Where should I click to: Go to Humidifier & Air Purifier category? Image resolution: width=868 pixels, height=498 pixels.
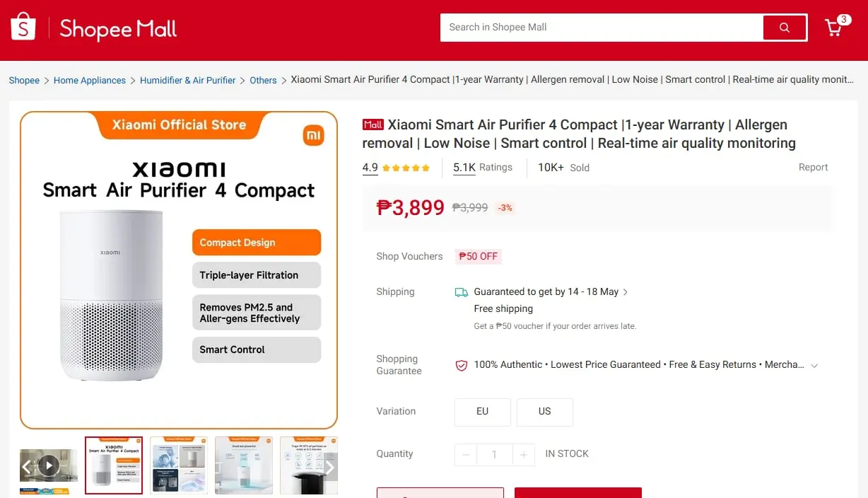pos(188,81)
